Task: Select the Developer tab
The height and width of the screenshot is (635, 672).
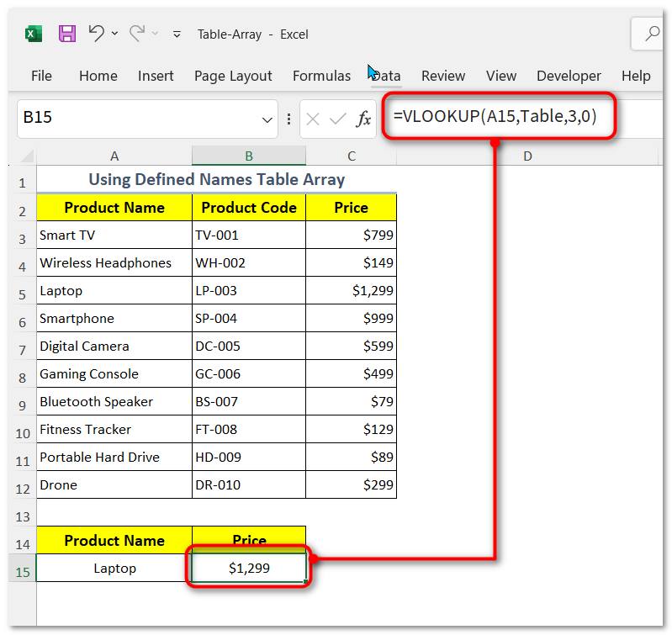Action: pos(569,76)
